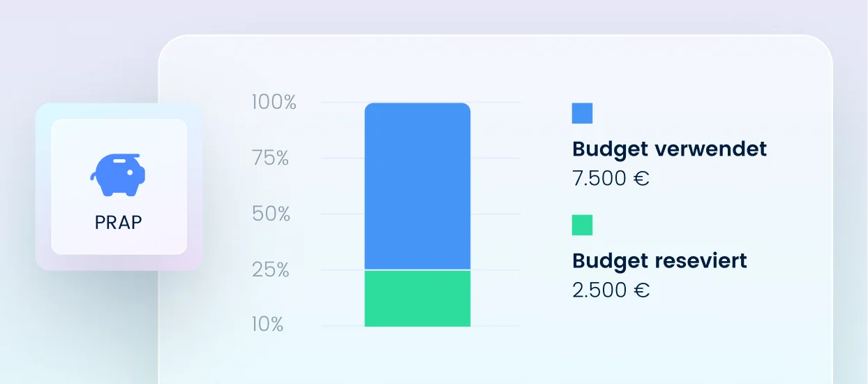
Task: Click the PRAP label text
Action: pyautogui.click(x=119, y=222)
